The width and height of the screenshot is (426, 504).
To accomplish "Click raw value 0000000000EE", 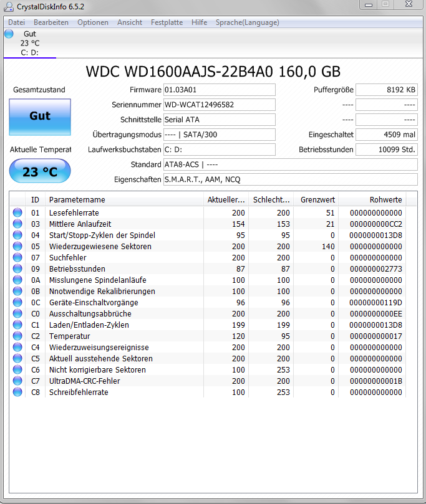I will [x=376, y=314].
